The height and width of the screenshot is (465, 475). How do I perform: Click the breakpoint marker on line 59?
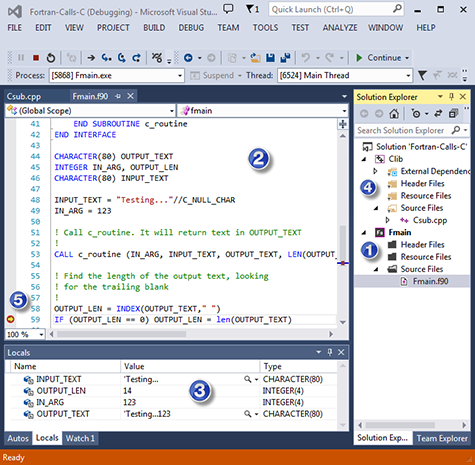11,319
